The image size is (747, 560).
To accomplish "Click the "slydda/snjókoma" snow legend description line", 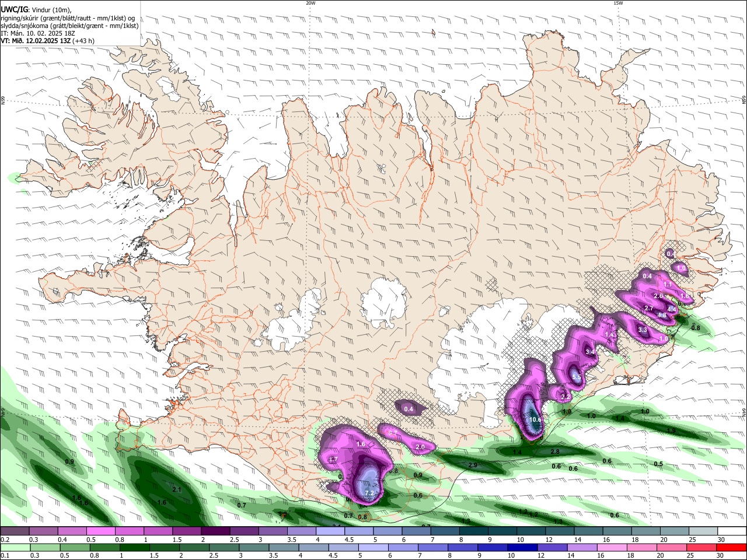I will pyautogui.click(x=69, y=26).
